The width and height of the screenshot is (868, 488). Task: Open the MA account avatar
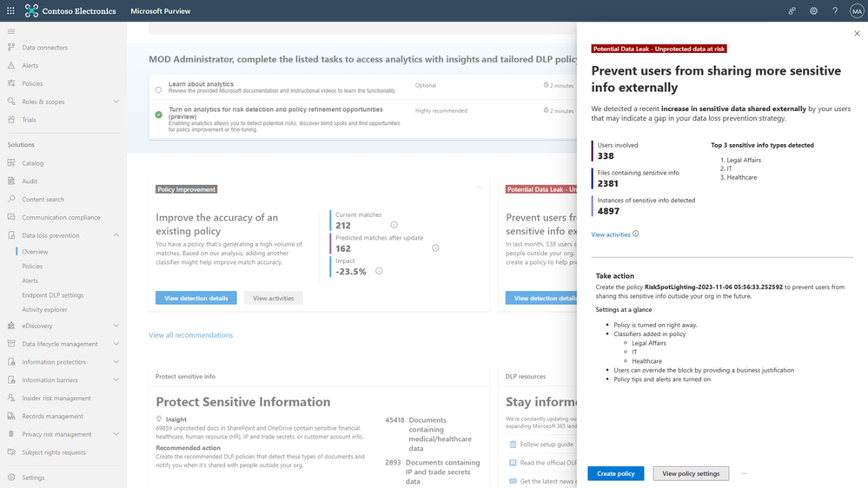click(x=857, y=10)
